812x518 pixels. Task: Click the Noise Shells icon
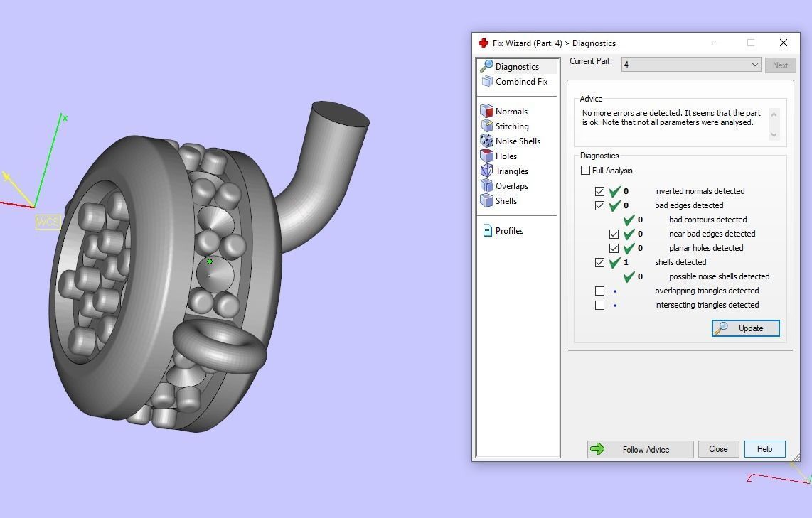486,141
